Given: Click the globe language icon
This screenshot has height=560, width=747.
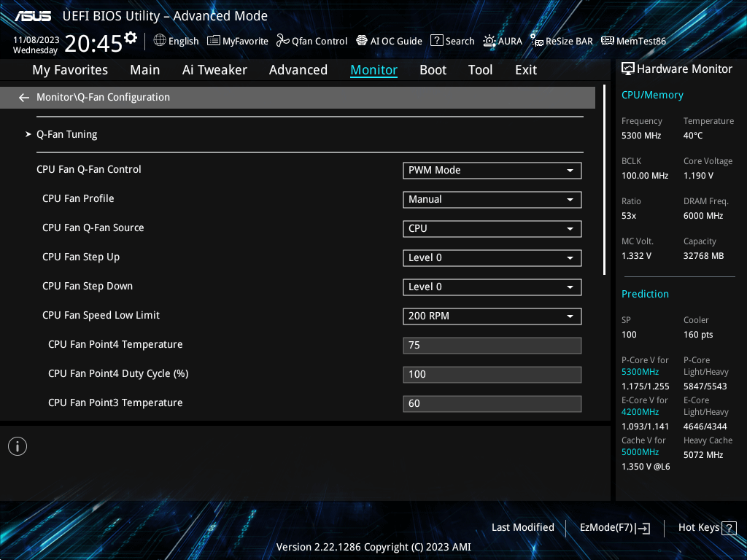Looking at the screenshot, I should coord(160,41).
